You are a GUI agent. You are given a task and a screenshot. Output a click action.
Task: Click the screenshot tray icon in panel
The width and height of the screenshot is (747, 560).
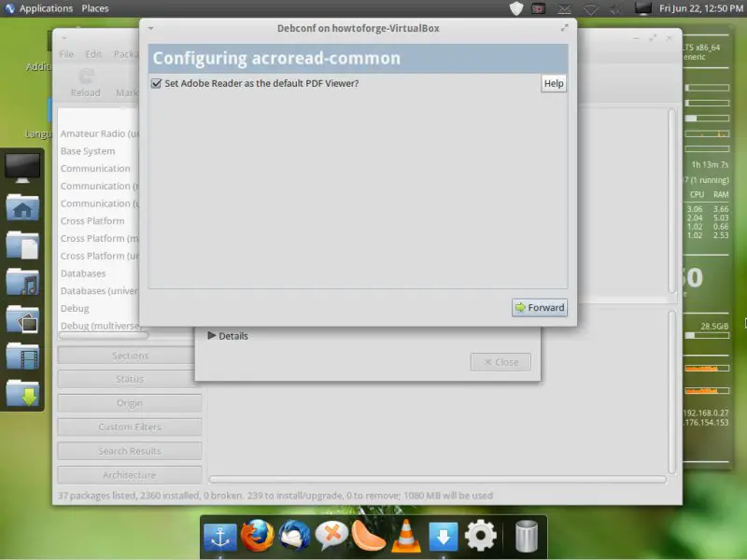539,9
